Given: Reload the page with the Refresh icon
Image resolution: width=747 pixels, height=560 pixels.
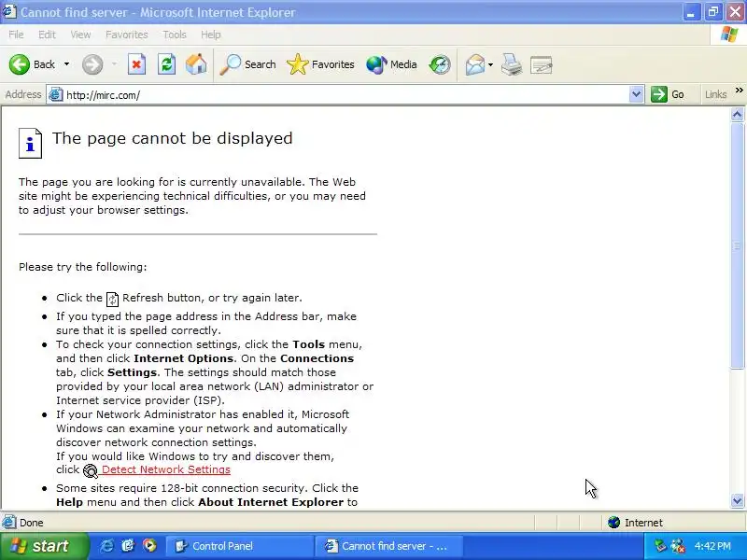Looking at the screenshot, I should coord(167,64).
